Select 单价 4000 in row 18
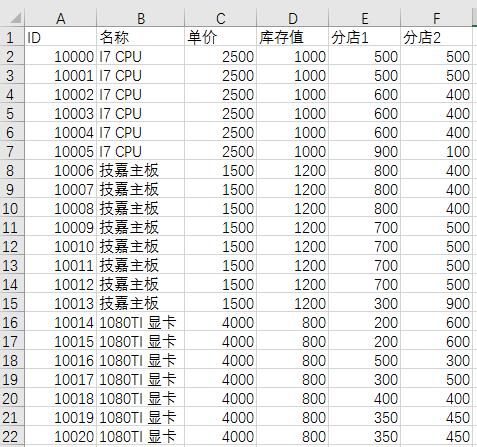Image resolution: width=477 pixels, height=447 pixels. [x=220, y=360]
